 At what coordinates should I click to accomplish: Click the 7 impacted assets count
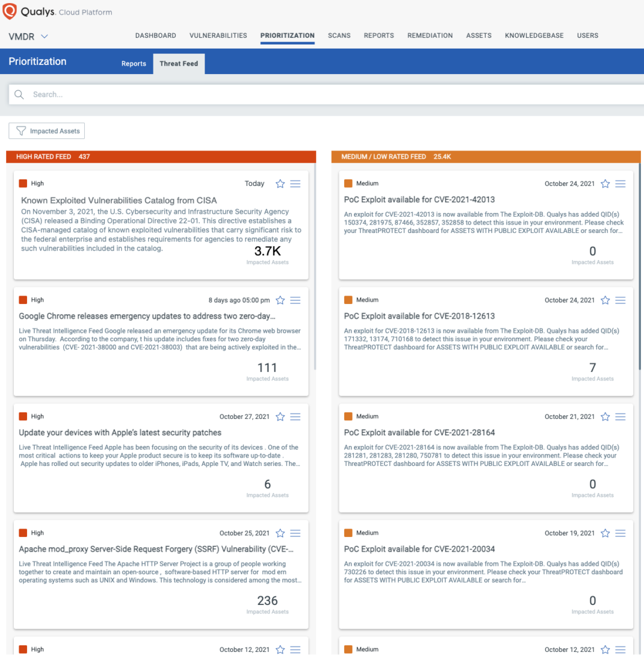coord(593,368)
